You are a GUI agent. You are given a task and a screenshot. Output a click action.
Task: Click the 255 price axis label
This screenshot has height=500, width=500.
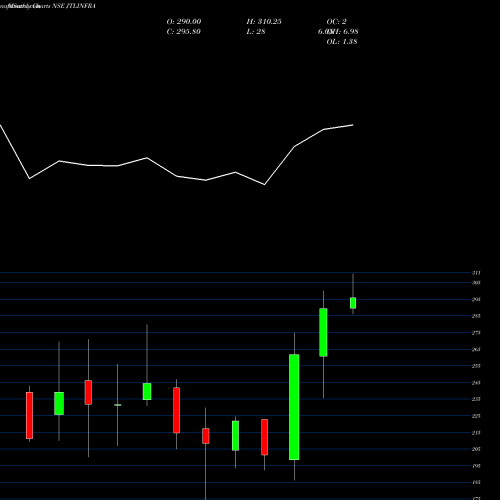click(x=476, y=366)
